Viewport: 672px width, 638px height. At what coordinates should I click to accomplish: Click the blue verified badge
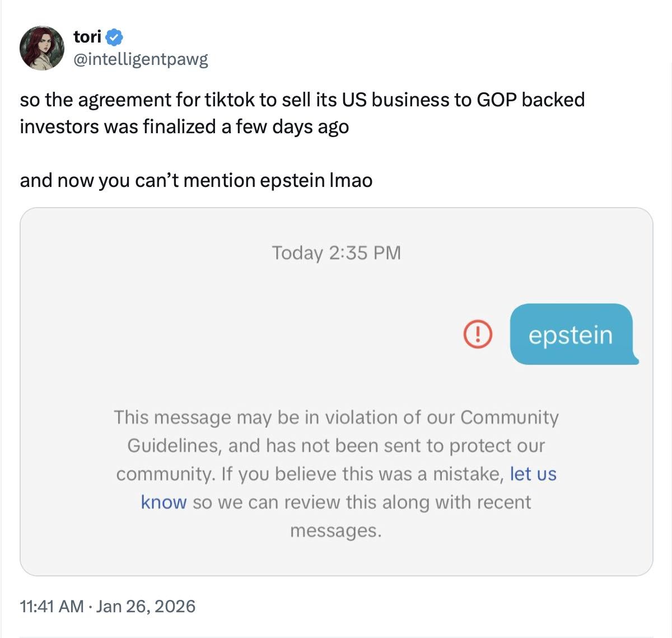[x=115, y=37]
